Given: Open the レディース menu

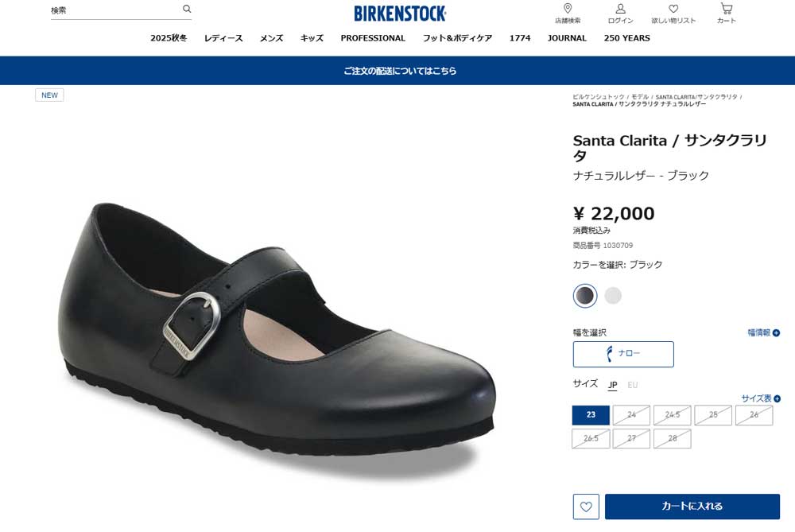Looking at the screenshot, I should tap(223, 38).
